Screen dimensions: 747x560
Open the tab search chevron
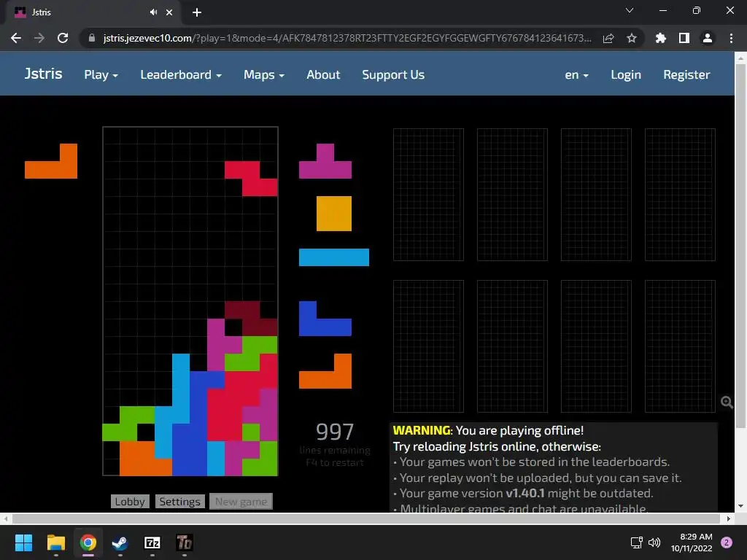630,10
